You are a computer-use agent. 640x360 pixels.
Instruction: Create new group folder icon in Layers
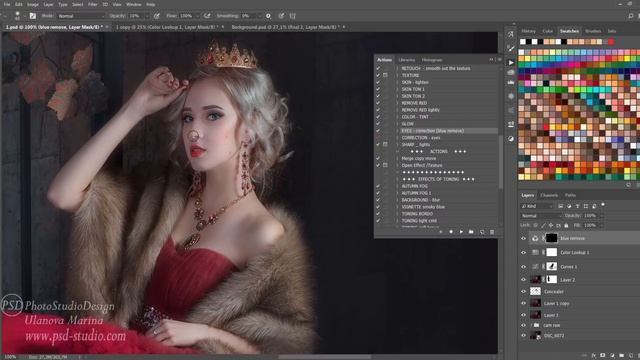point(621,356)
